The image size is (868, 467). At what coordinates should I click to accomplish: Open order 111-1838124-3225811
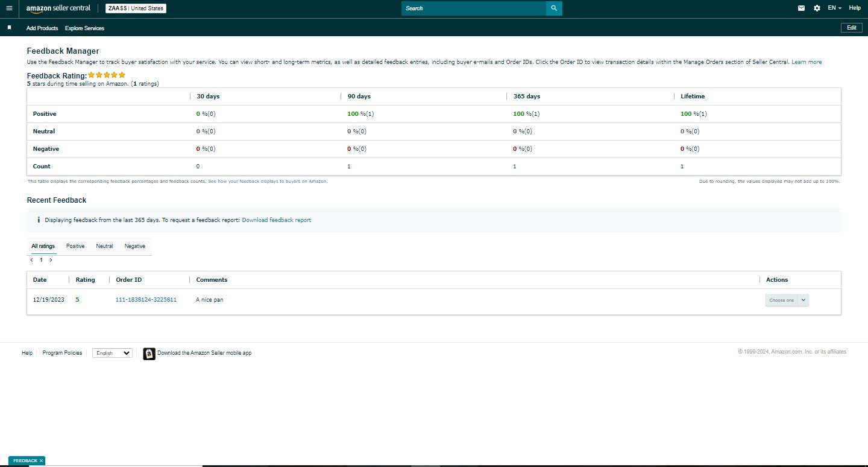click(x=146, y=300)
